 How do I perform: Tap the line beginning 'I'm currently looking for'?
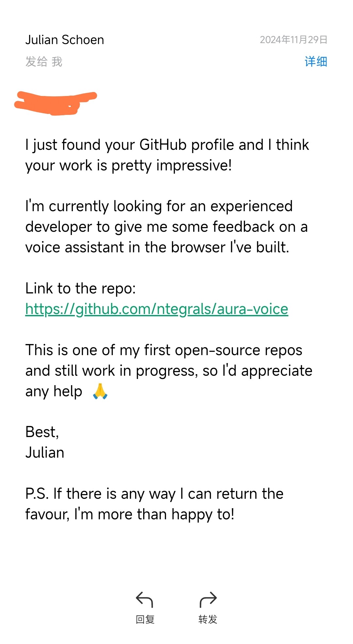click(x=159, y=206)
